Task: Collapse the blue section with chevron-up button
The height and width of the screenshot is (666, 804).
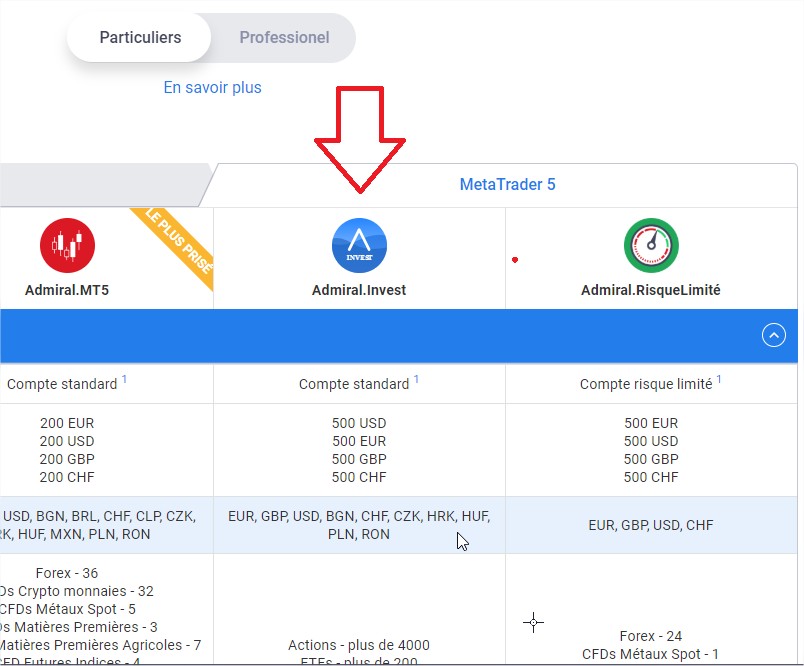Action: pos(774,335)
